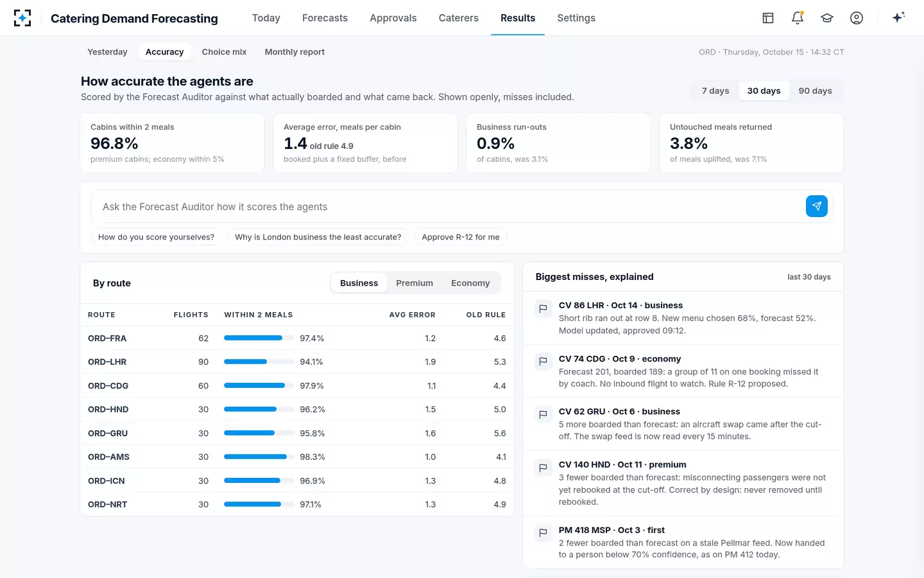Switch By route table to Premium
The height and width of the screenshot is (578, 924).
tap(415, 283)
